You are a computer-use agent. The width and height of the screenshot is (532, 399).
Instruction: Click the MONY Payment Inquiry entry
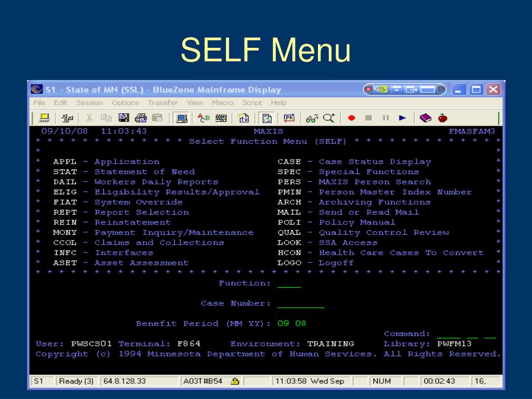pyautogui.click(x=153, y=233)
